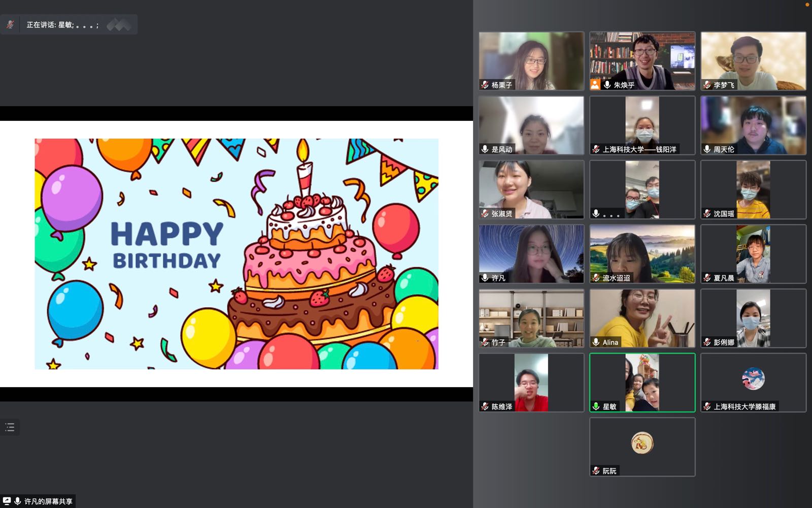Click microphone icon next to Alina
This screenshot has width=812, height=508.
tap(596, 342)
